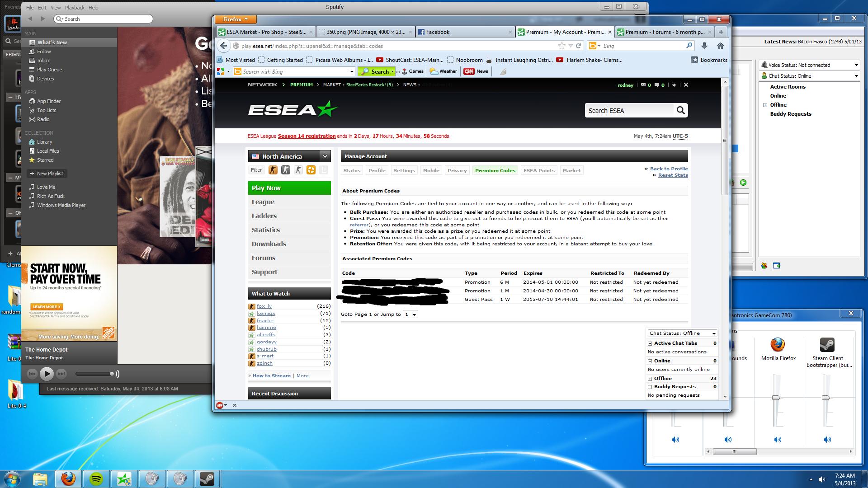Image resolution: width=868 pixels, height=488 pixels.
Task: Select the Privacy account tab
Action: point(457,170)
